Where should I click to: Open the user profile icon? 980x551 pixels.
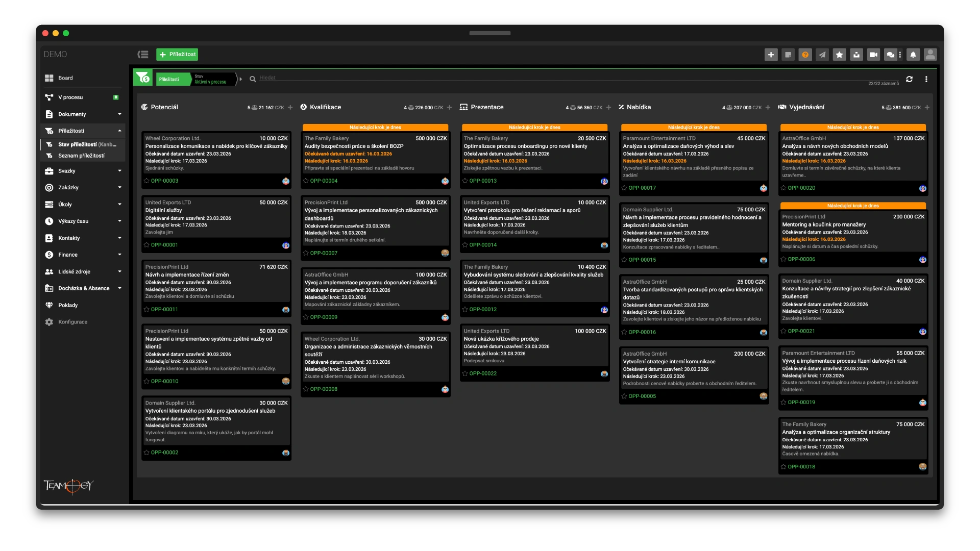(x=930, y=55)
